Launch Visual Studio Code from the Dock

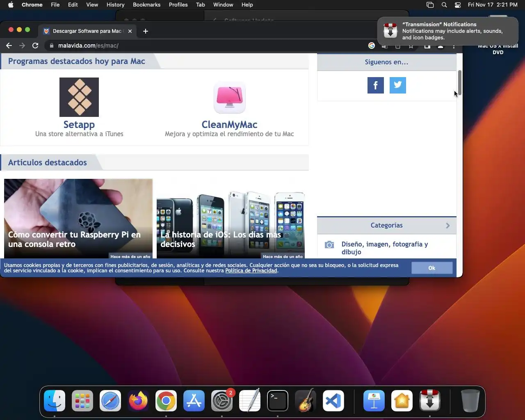333,401
